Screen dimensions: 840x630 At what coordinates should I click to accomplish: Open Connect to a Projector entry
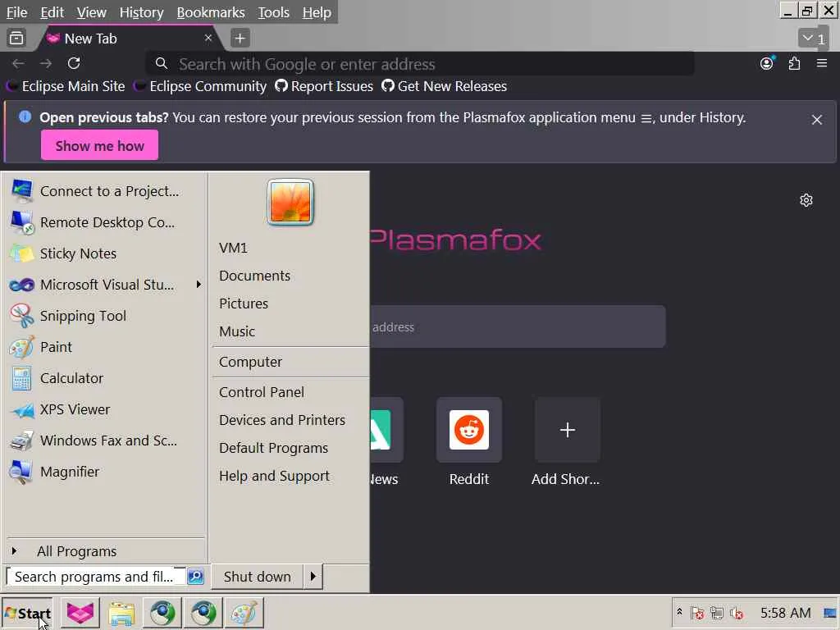coord(104,191)
